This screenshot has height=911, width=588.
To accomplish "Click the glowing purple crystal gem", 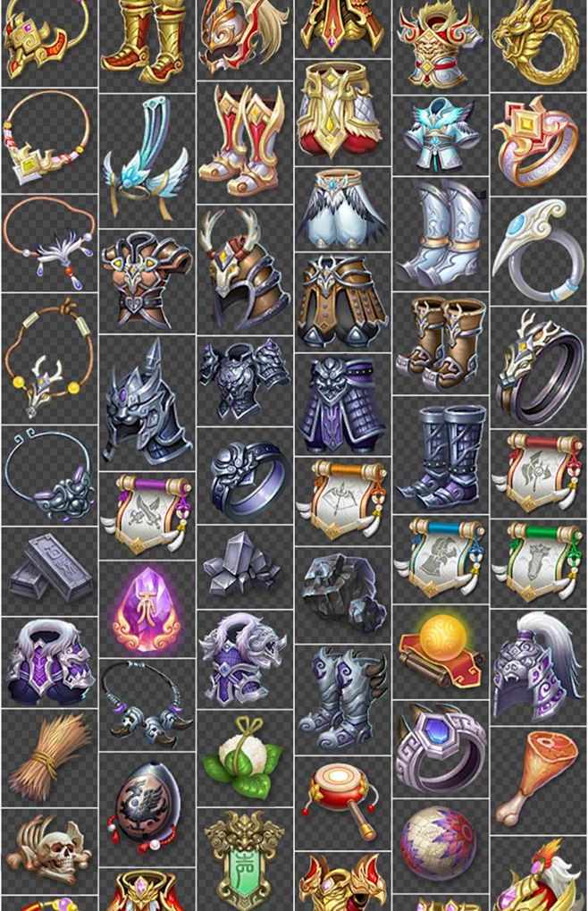I will coord(147,610).
